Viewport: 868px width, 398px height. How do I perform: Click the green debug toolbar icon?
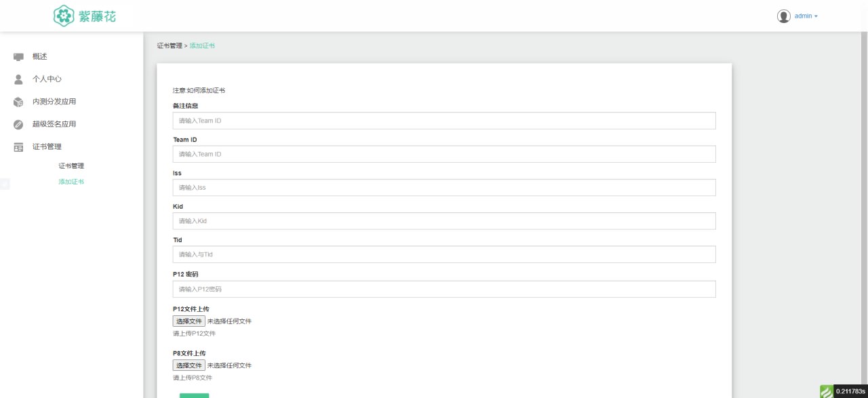827,391
